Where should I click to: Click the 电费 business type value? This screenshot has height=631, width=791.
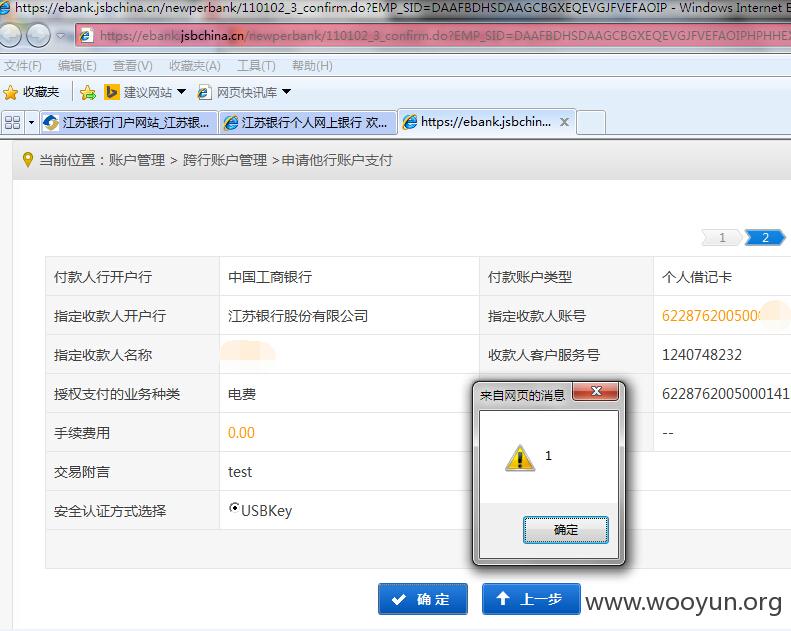242,394
